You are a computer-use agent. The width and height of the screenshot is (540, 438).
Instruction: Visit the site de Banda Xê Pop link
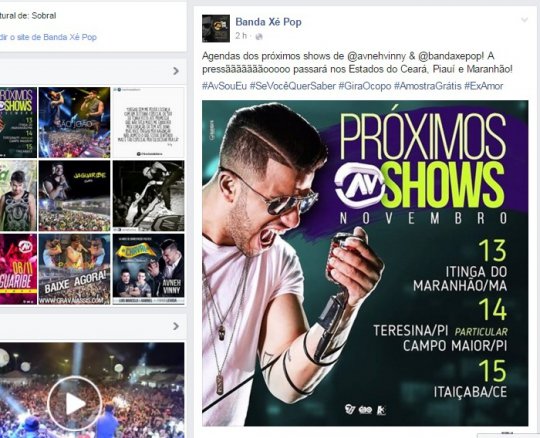(x=49, y=37)
